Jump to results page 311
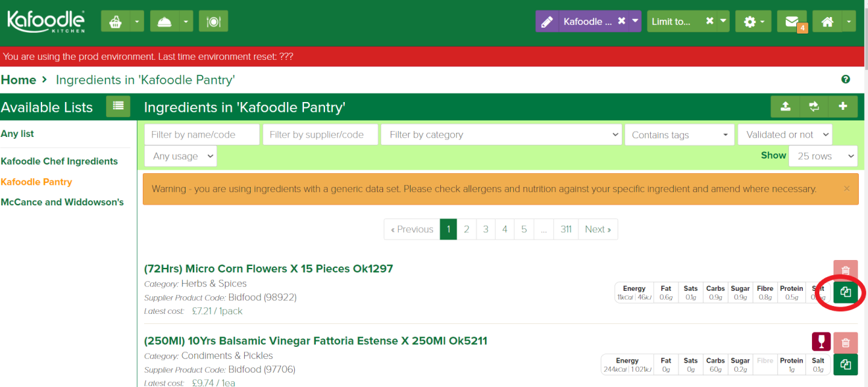868x387 pixels. pos(566,229)
